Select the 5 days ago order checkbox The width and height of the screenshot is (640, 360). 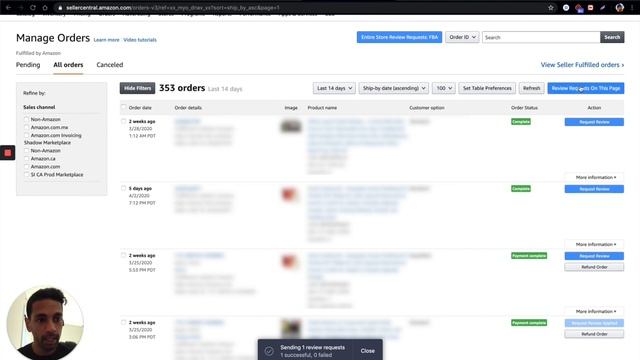pyautogui.click(x=123, y=188)
